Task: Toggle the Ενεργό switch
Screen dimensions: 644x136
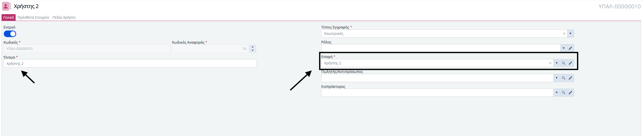Action: click(x=10, y=34)
